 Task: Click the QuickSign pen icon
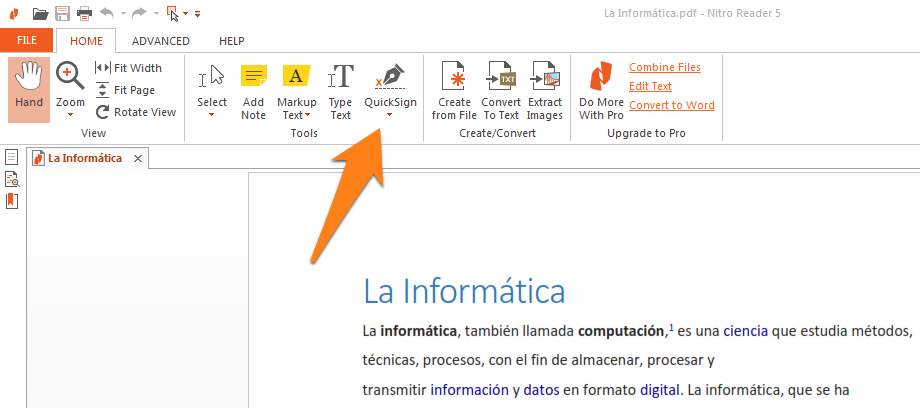[x=389, y=78]
